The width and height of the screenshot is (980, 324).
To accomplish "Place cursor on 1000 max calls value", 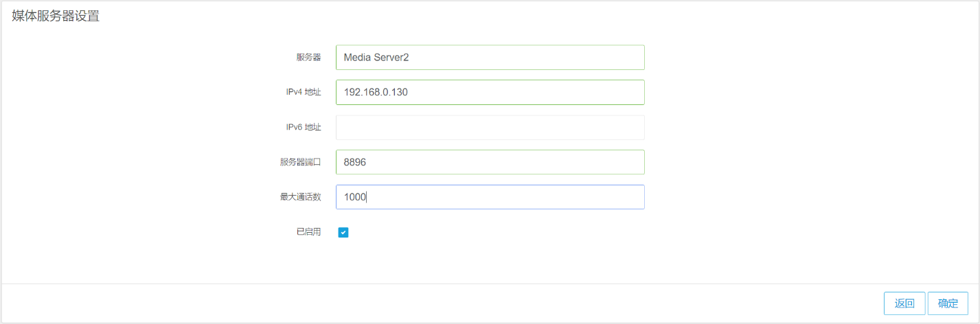I will [355, 197].
